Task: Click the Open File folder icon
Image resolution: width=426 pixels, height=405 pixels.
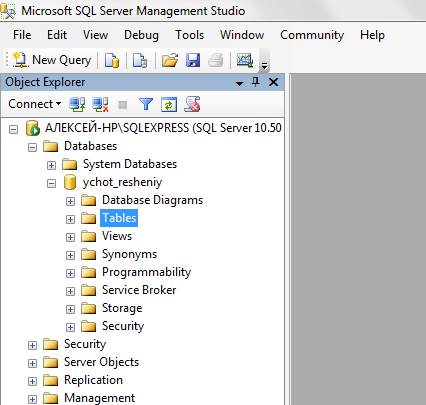Action: pyautogui.click(x=169, y=61)
